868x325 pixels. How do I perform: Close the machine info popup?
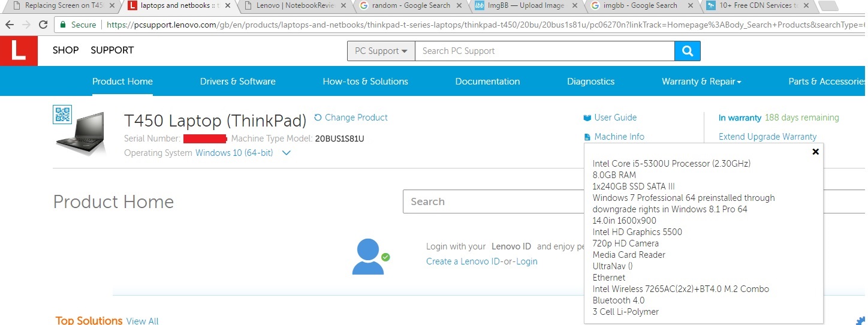click(x=815, y=152)
